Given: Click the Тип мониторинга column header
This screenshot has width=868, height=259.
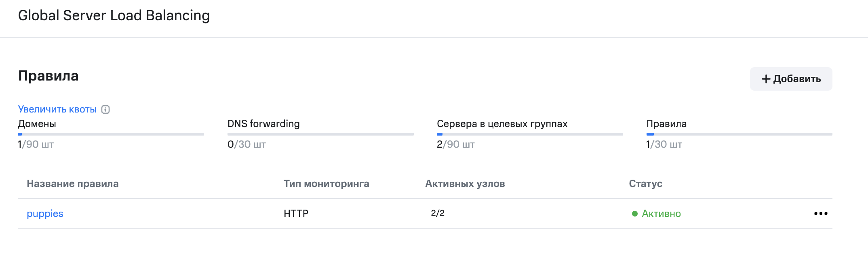Looking at the screenshot, I should [327, 184].
